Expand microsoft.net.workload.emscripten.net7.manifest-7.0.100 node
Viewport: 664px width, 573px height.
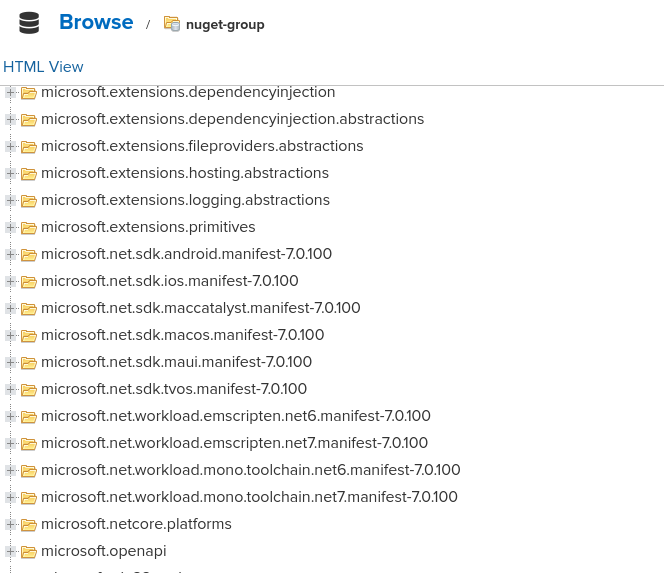click(x=11, y=443)
